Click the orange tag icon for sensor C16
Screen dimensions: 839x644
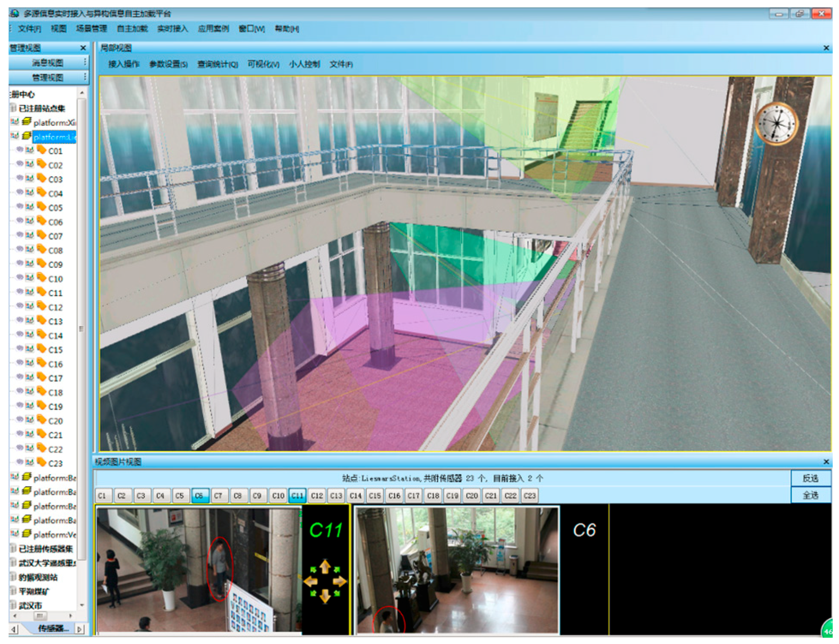pos(41,363)
